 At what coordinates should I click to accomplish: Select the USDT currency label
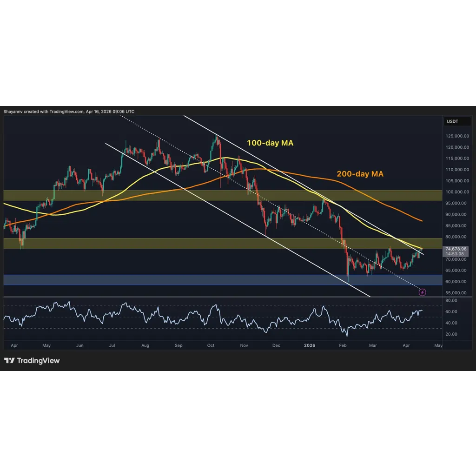[452, 121]
